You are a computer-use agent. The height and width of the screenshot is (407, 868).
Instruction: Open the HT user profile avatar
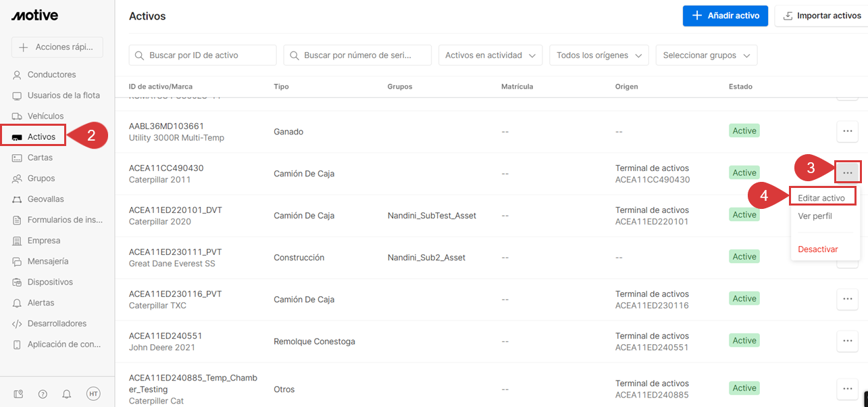pyautogui.click(x=93, y=393)
